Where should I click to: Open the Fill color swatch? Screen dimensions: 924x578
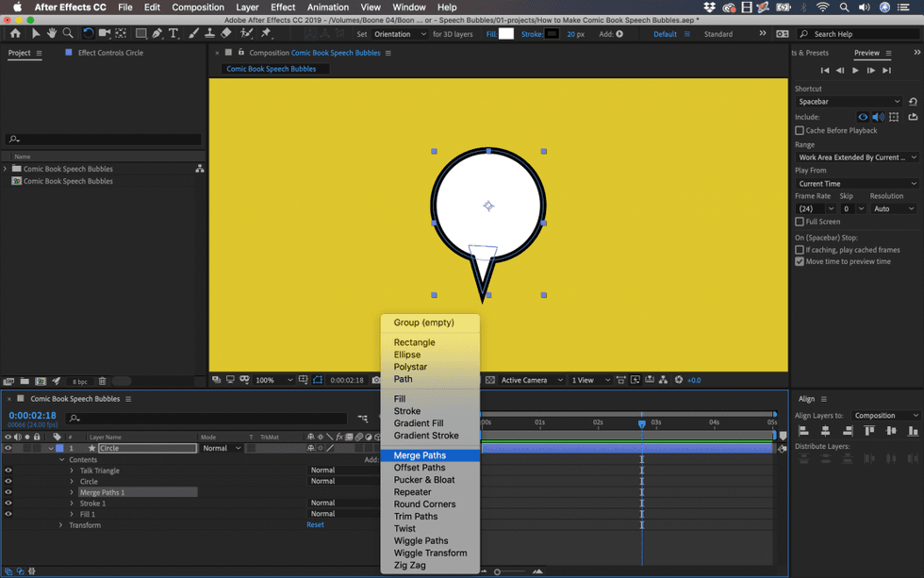point(506,34)
